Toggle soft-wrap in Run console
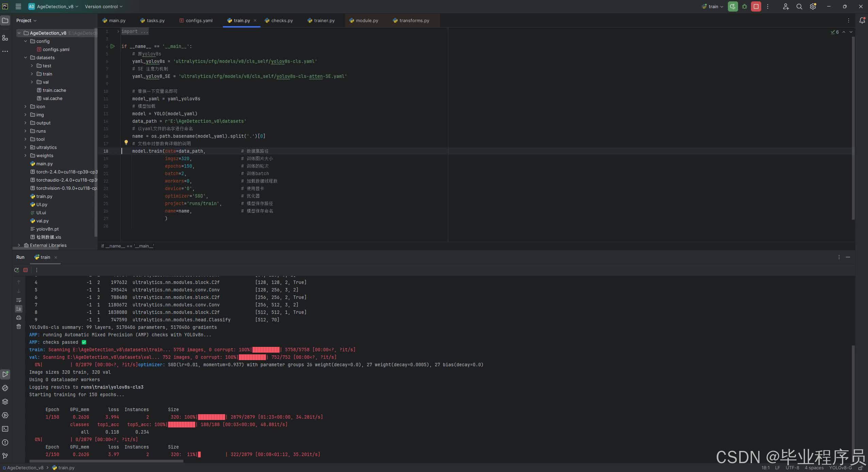The width and height of the screenshot is (868, 472). tap(19, 300)
